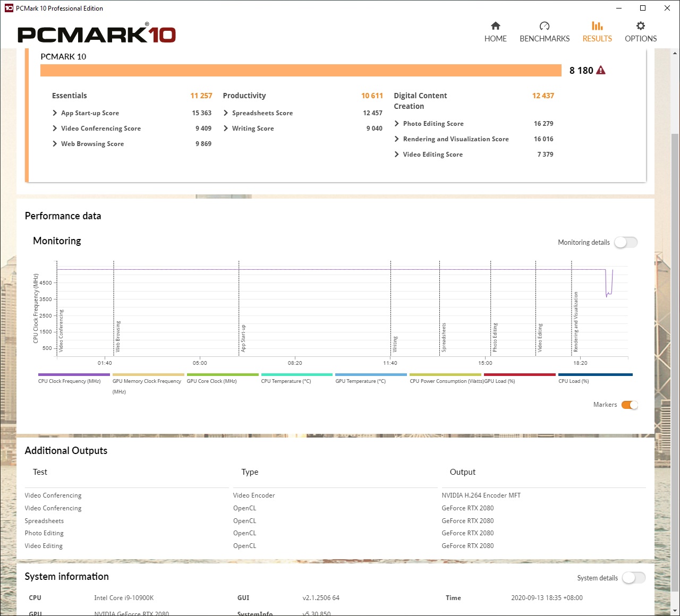The image size is (680, 616).
Task: Open the Home icon in navigation
Action: point(495,26)
